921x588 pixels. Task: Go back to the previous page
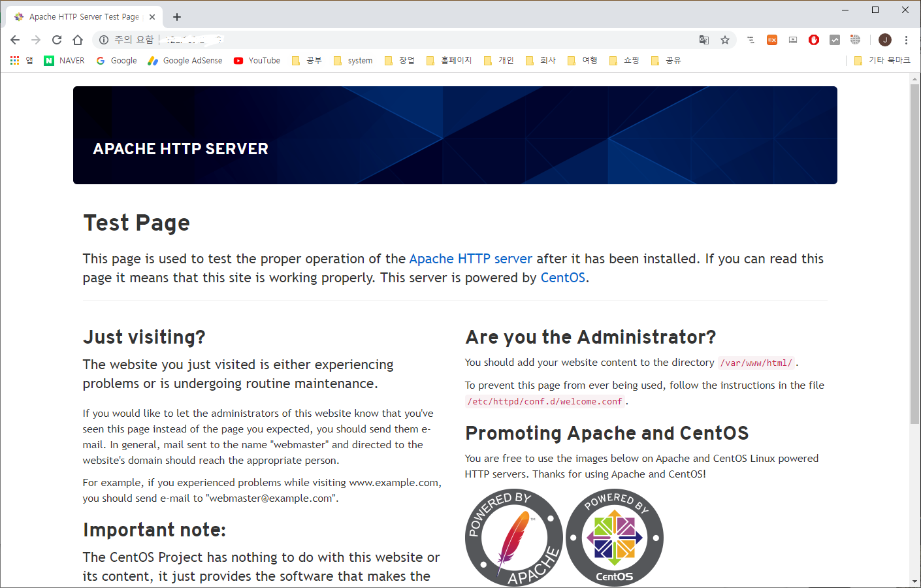point(15,40)
